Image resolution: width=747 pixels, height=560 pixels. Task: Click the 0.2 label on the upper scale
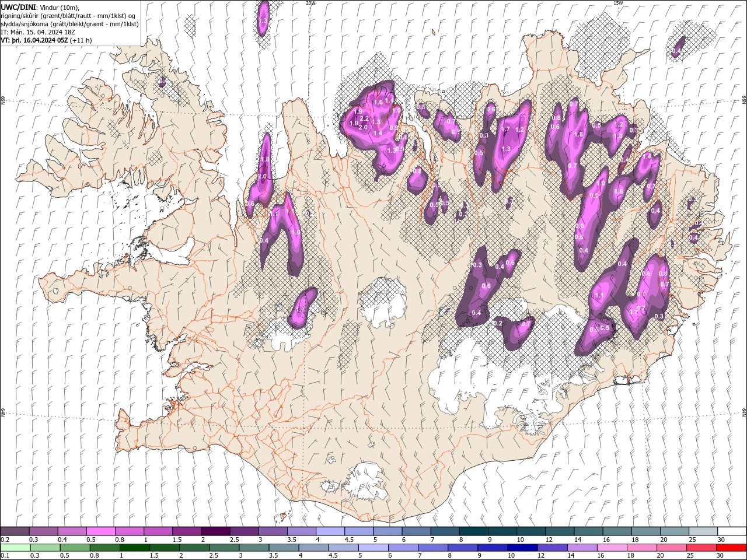(x=5, y=540)
